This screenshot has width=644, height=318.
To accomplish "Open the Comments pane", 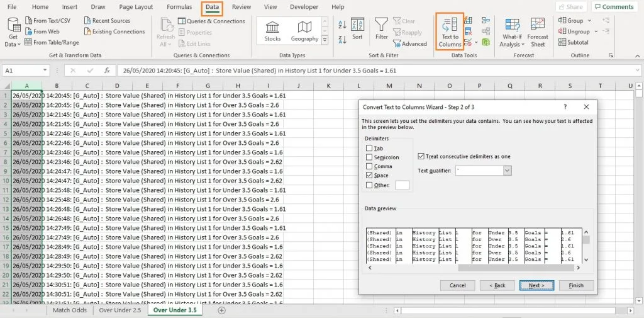I will point(614,6).
